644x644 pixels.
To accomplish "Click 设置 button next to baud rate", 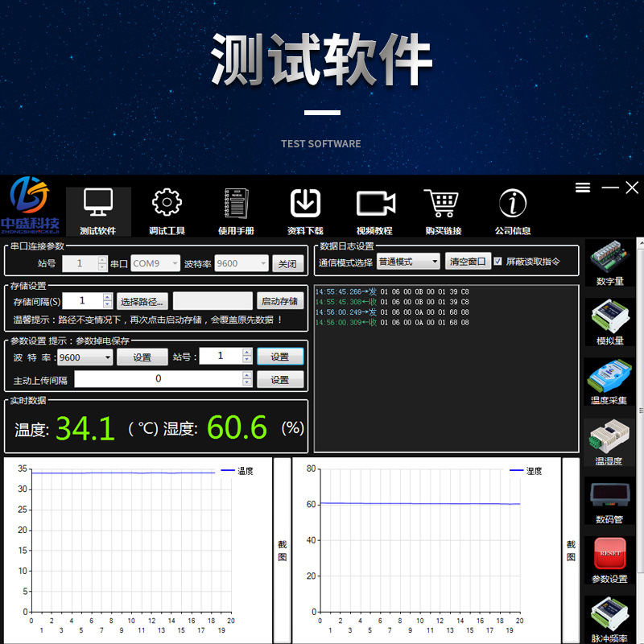I will [142, 357].
